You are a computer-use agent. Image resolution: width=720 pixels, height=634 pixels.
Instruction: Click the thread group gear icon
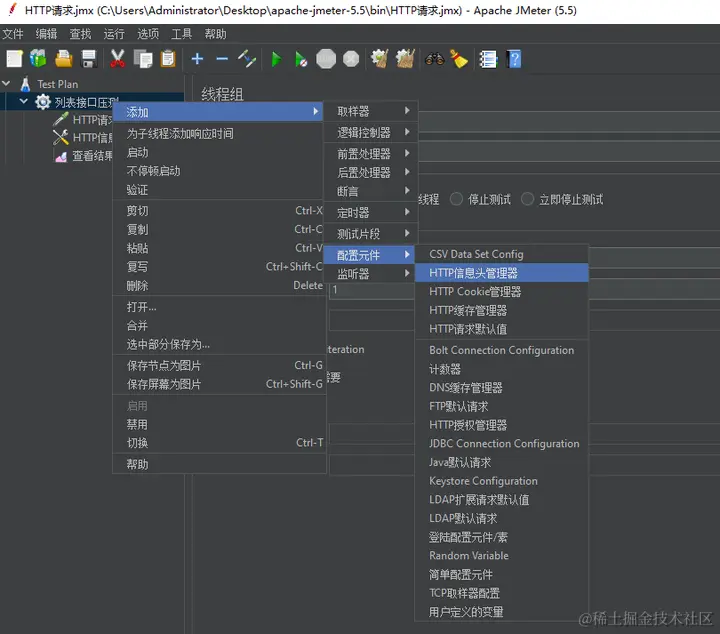point(43,102)
